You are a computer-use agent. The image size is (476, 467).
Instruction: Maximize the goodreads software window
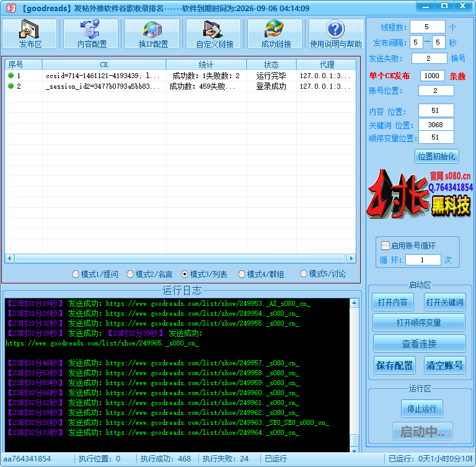pyautogui.click(x=444, y=6)
